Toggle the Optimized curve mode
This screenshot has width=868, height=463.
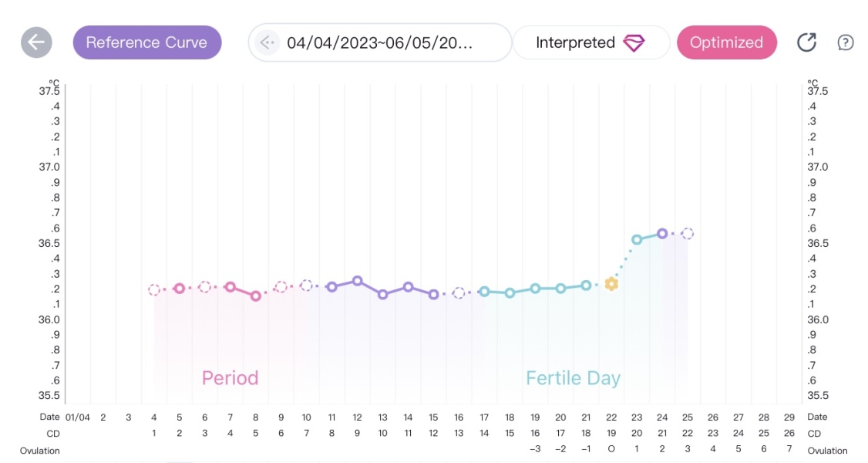pos(726,42)
